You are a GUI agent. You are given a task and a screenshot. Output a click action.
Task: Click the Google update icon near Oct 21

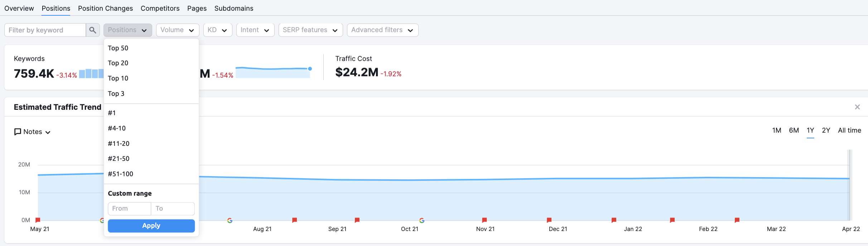422,220
